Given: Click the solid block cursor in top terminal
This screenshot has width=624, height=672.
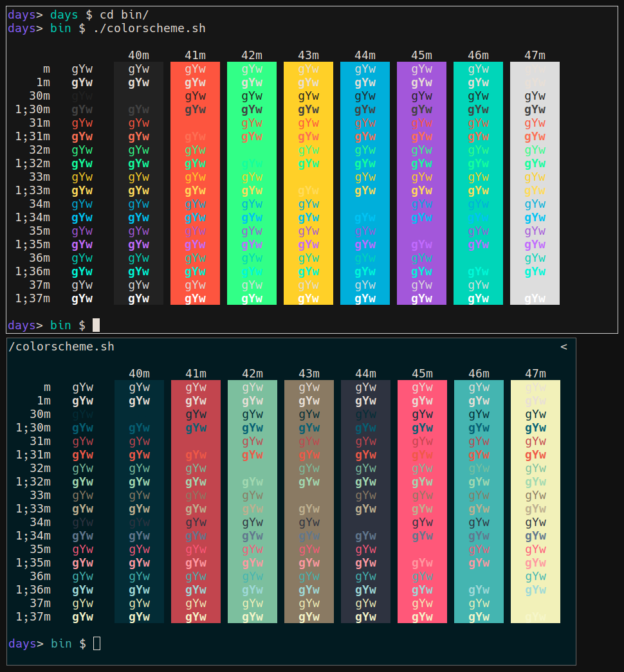Looking at the screenshot, I should point(96,325).
